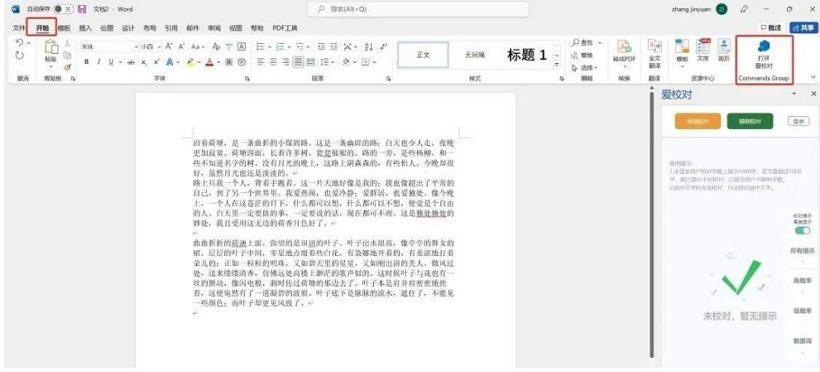This screenshot has height=372, width=820.
Task: Switch to the 插入 Insert tab
Action: pyautogui.click(x=85, y=28)
